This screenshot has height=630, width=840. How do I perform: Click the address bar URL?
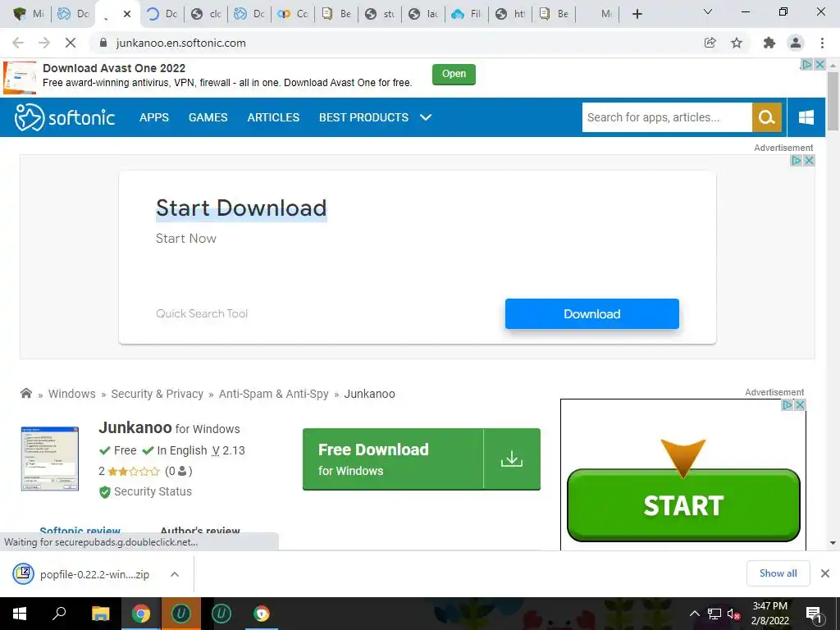[x=181, y=43]
